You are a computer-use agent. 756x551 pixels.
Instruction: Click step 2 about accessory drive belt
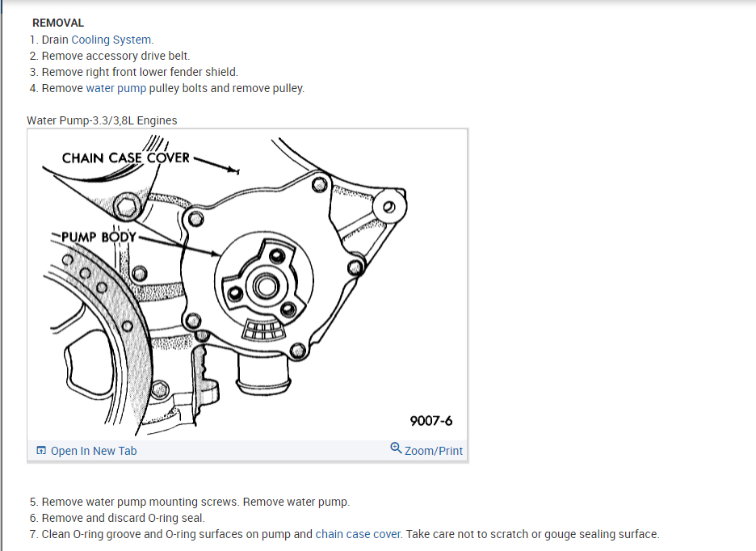point(110,56)
